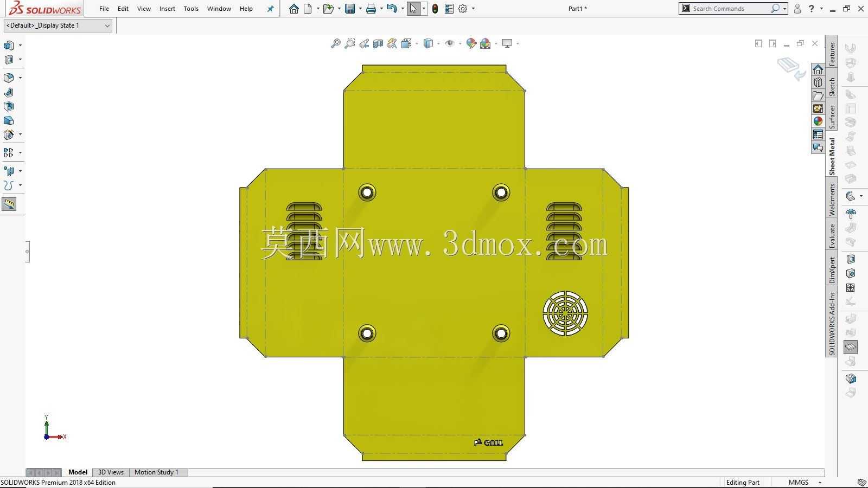Open Search Commands magnifier dropdown arrow
The width and height of the screenshot is (868, 488).
[x=784, y=9]
